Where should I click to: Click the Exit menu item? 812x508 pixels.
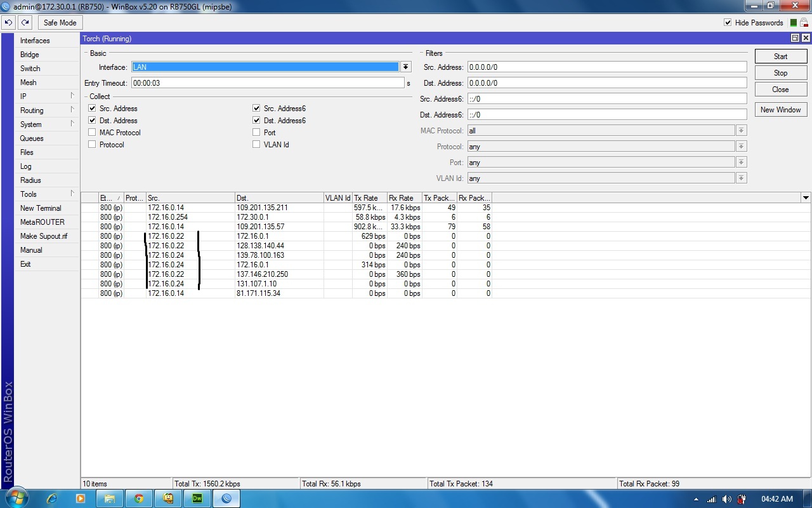tap(46, 264)
